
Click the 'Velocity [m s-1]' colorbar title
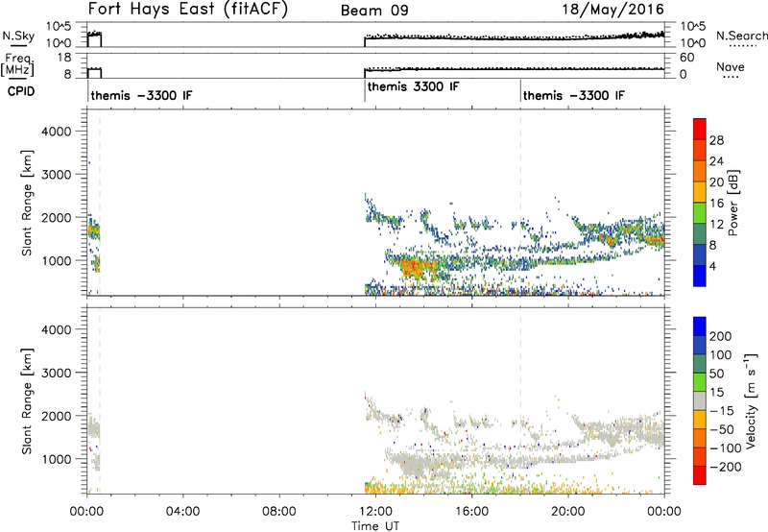[751, 400]
